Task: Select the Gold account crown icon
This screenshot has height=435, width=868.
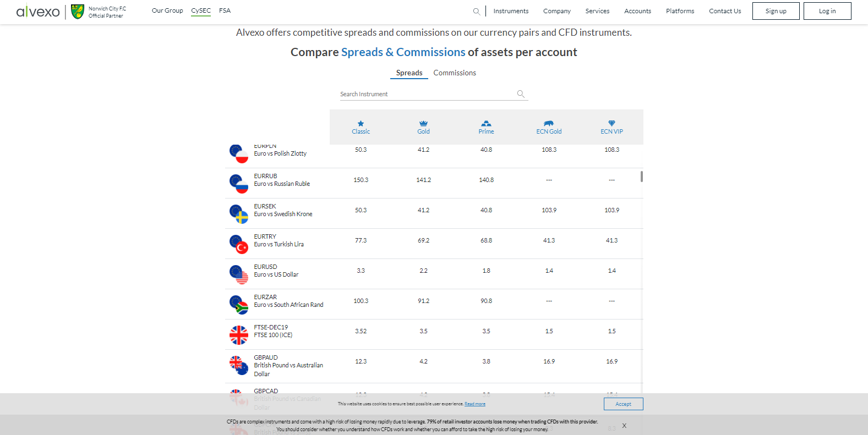Action: pos(424,124)
